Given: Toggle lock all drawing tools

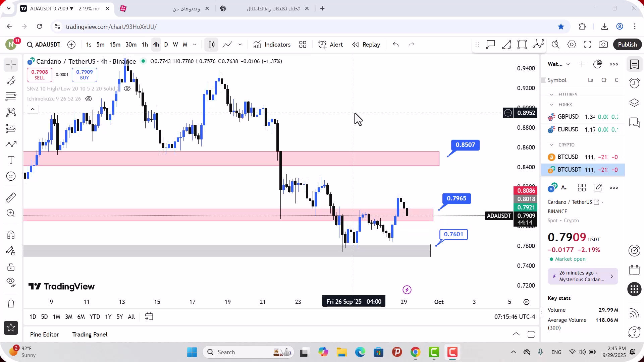Looking at the screenshot, I should coord(11,267).
